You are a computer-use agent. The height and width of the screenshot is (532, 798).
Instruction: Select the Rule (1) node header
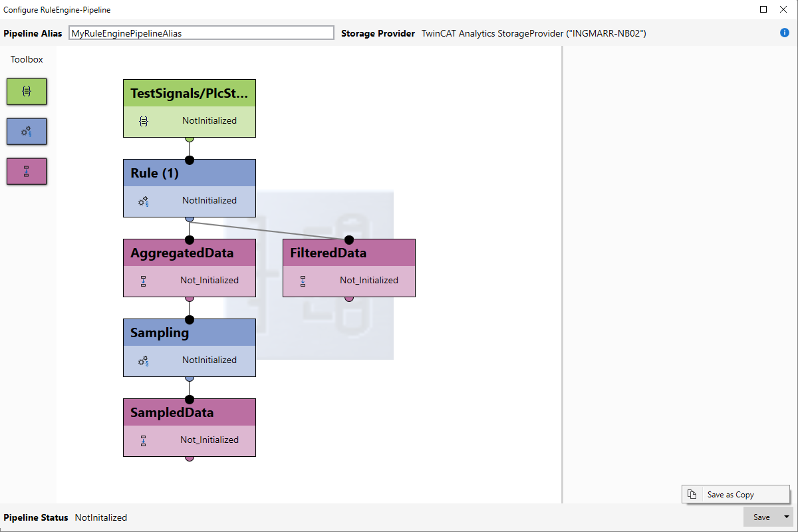point(190,173)
